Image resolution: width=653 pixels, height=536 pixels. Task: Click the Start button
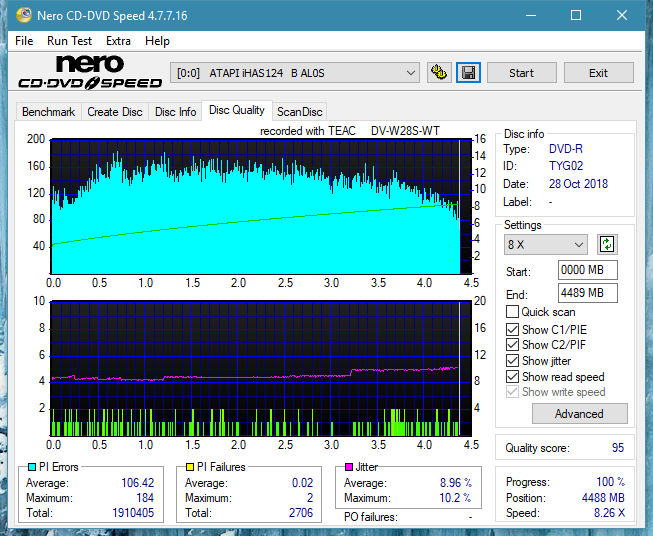pyautogui.click(x=521, y=73)
